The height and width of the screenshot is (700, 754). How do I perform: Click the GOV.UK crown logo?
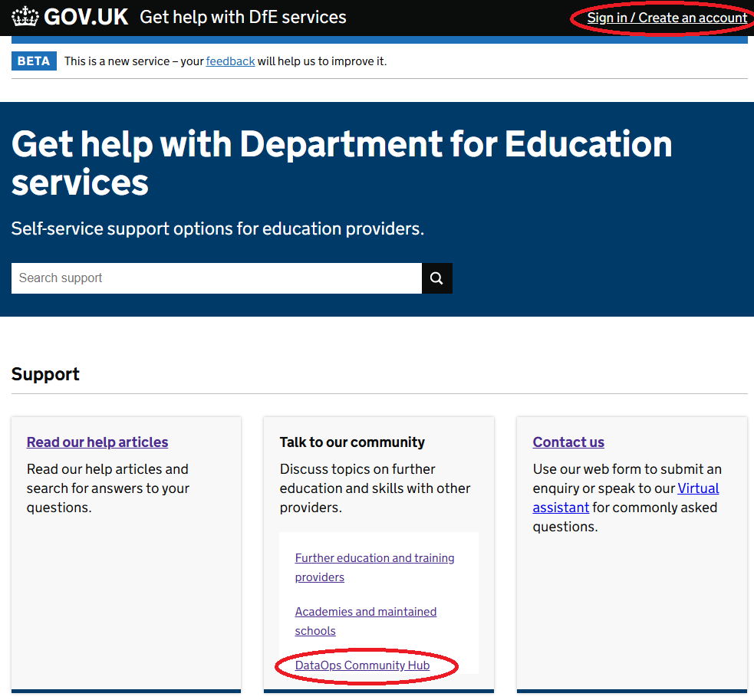(x=25, y=17)
